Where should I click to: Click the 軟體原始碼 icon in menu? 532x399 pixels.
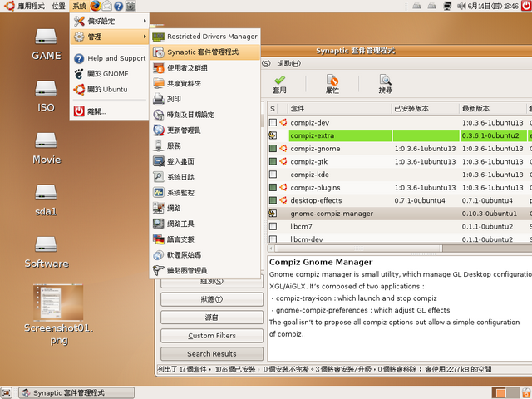point(159,255)
